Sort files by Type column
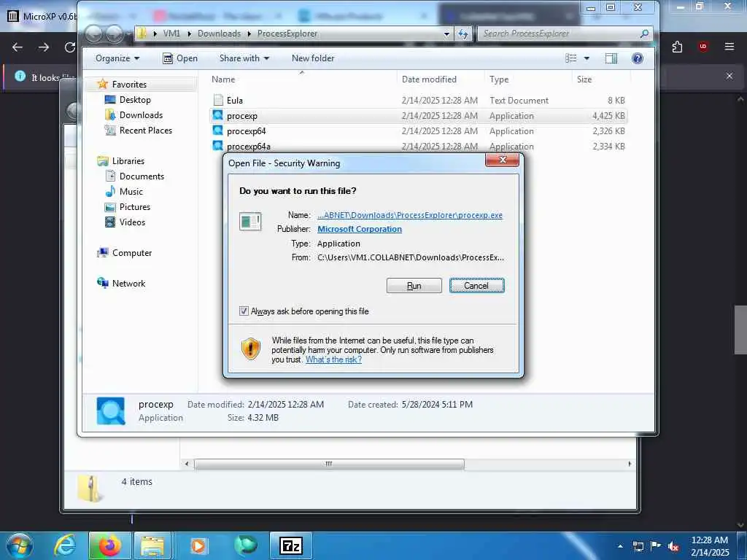Image resolution: width=747 pixels, height=560 pixels. click(499, 79)
